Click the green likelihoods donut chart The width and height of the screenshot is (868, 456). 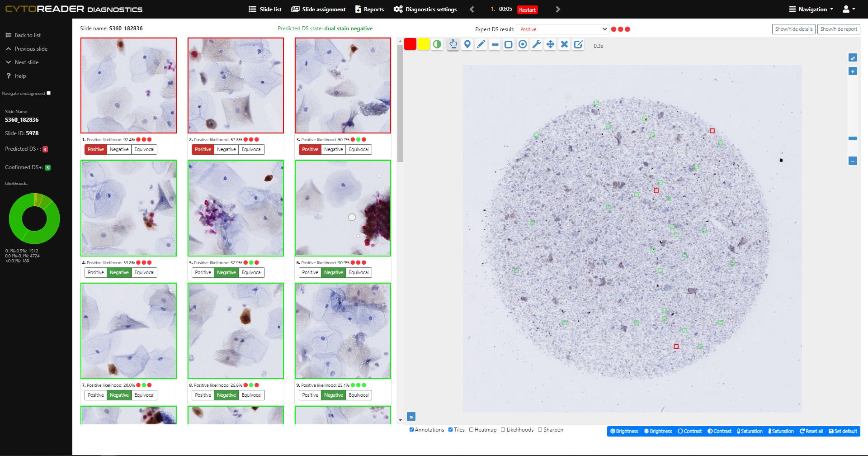[34, 218]
